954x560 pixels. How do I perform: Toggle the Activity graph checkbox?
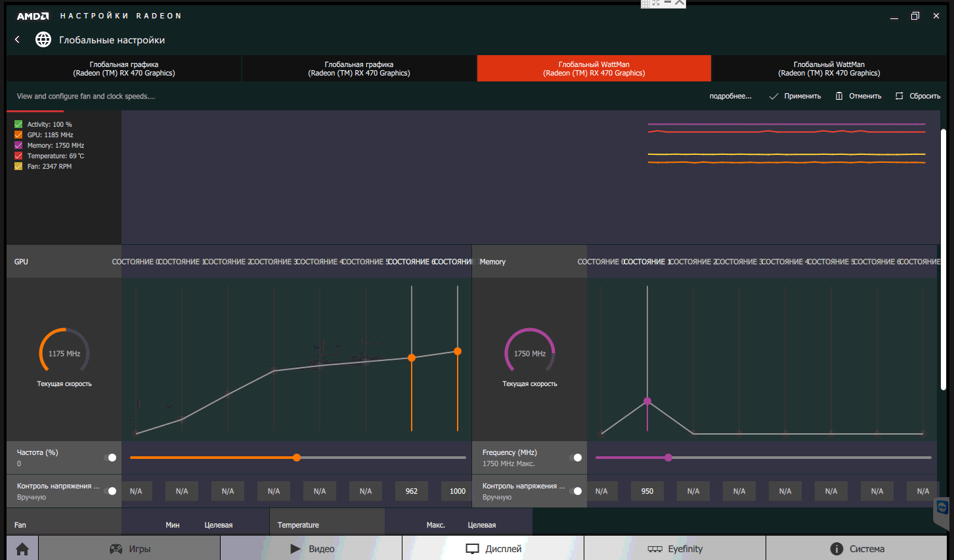[x=18, y=124]
